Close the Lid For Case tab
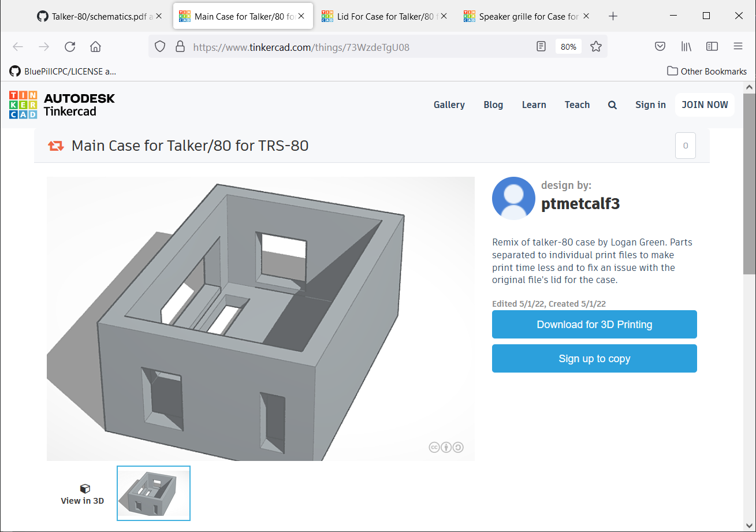Screen dimensions: 756x532 444,16
